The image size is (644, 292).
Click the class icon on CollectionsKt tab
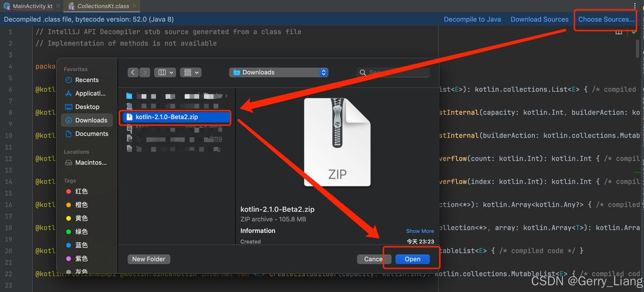pyautogui.click(x=72, y=6)
